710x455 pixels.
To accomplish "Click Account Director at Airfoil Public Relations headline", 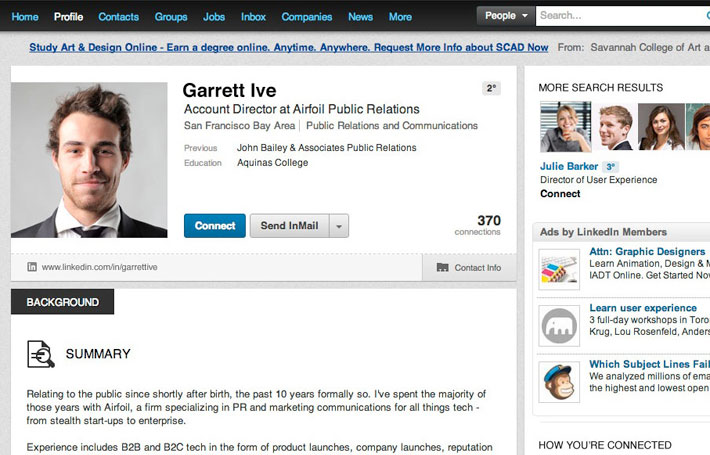I will 302,109.
